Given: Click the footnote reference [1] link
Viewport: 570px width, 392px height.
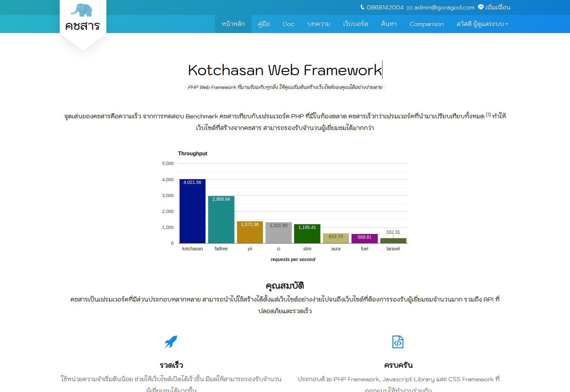Looking at the screenshot, I should pyautogui.click(x=488, y=114).
